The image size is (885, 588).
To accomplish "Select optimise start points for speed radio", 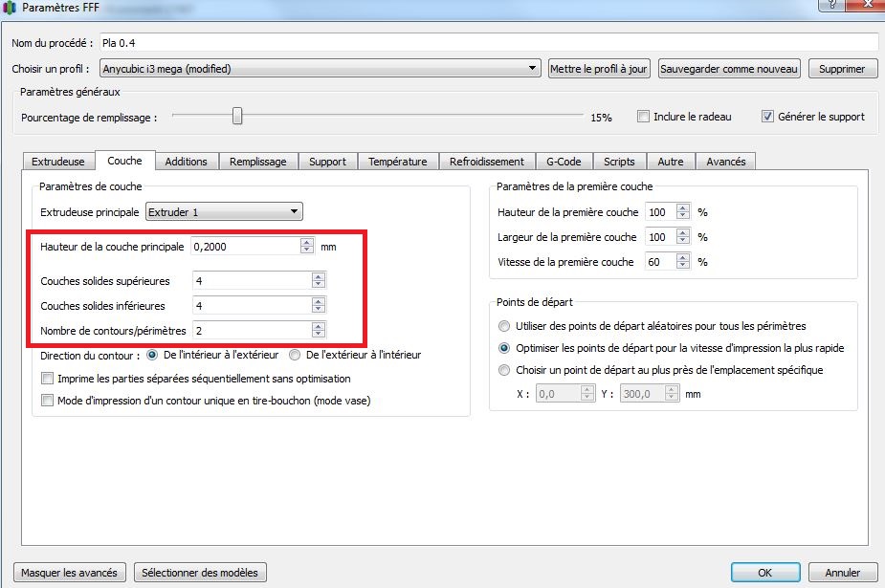I will (504, 348).
